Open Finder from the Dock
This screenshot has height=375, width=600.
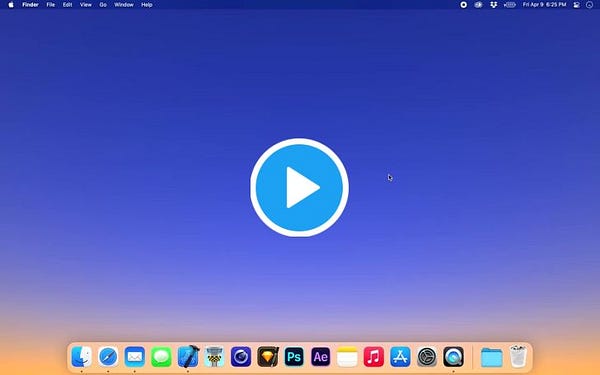pyautogui.click(x=82, y=357)
